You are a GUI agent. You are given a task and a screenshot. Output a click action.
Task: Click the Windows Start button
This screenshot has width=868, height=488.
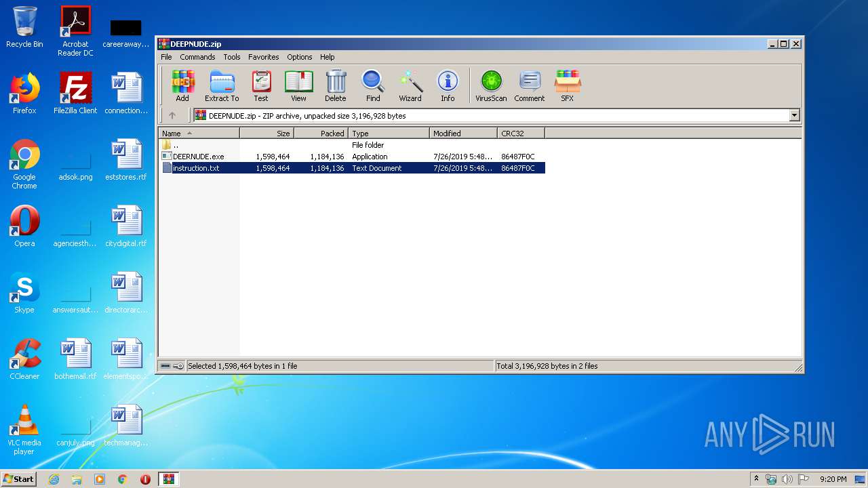(19, 479)
